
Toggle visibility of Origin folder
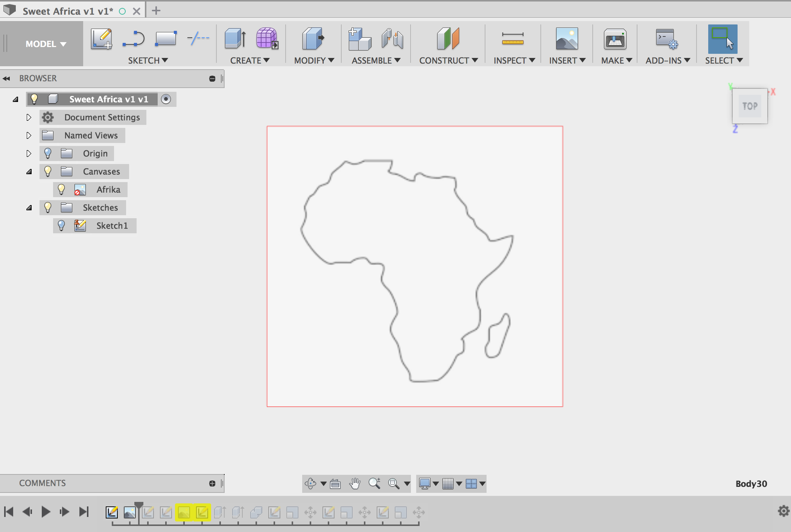click(x=47, y=153)
